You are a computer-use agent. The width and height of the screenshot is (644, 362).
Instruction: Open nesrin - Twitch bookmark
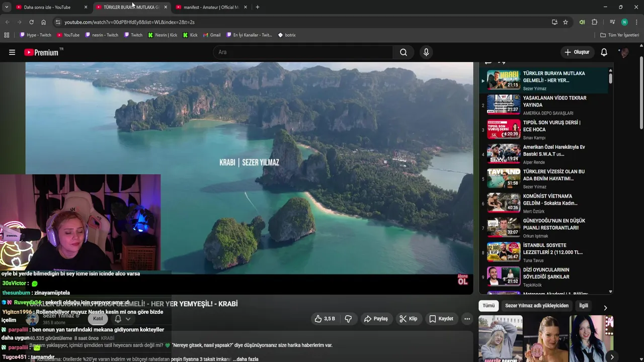click(102, 35)
